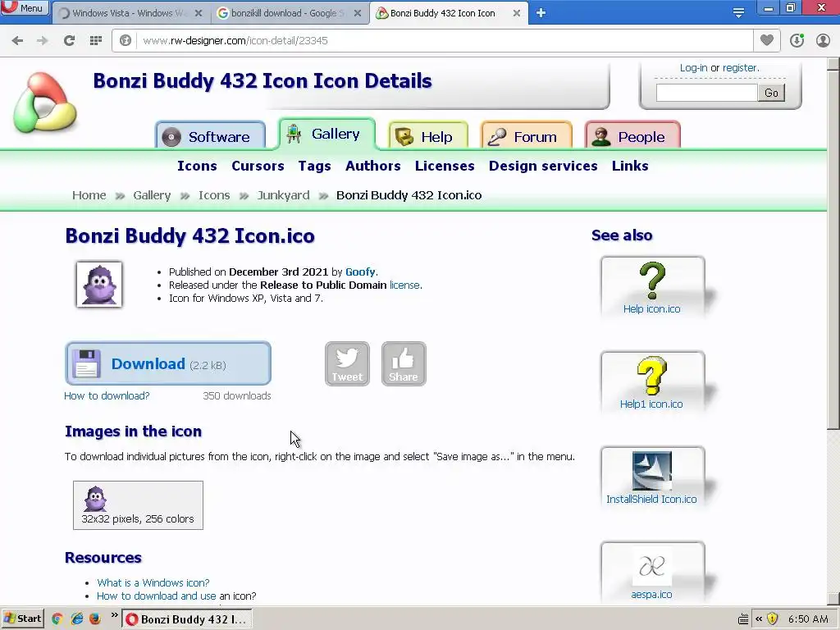Open the Public Domain license link
The image size is (840, 630).
[404, 285]
